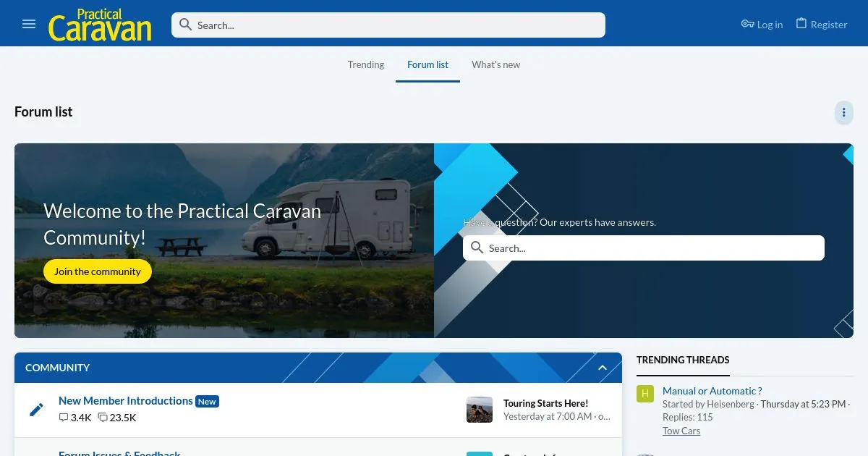Collapse the Community section
868x456 pixels.
[603, 368]
